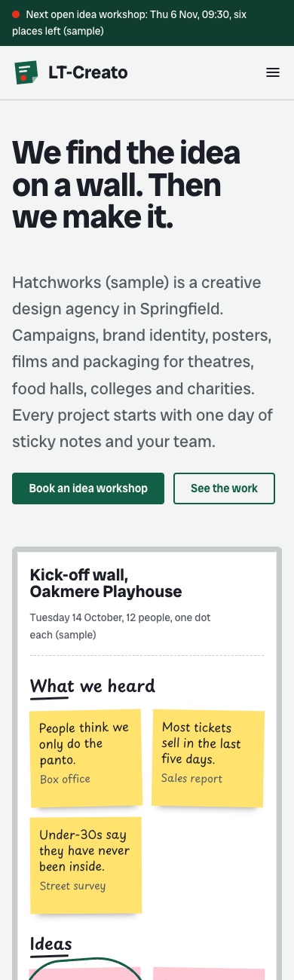Click the main headline 'We find the idea'

pos(126,152)
